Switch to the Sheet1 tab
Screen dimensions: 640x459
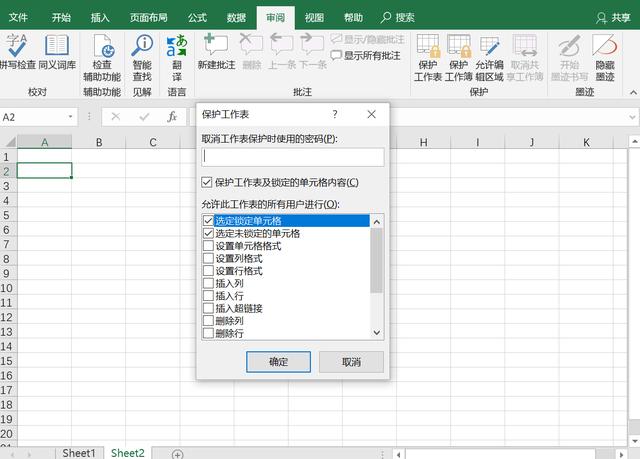tap(79, 453)
